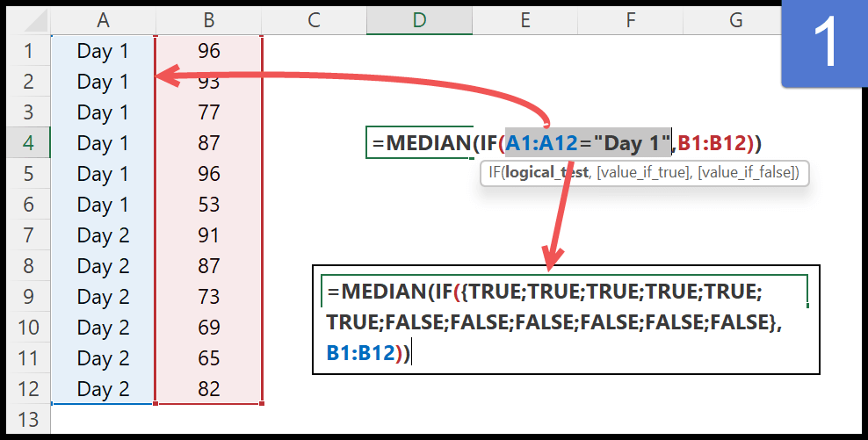Image resolution: width=868 pixels, height=440 pixels.
Task: Select column F header
Action: (x=631, y=18)
